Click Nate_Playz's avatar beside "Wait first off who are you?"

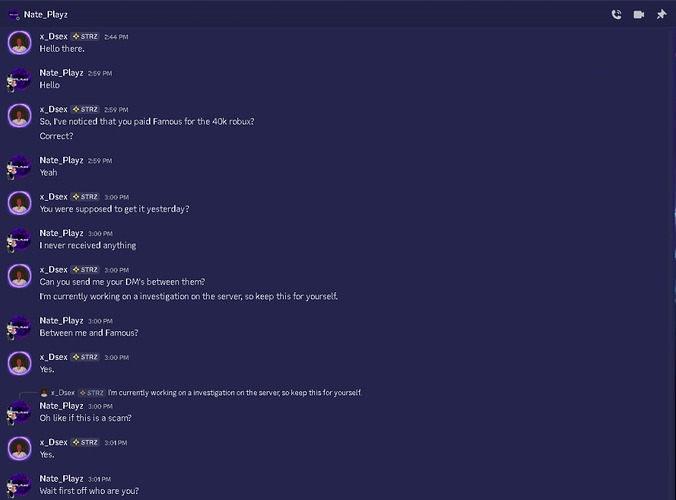click(x=18, y=485)
